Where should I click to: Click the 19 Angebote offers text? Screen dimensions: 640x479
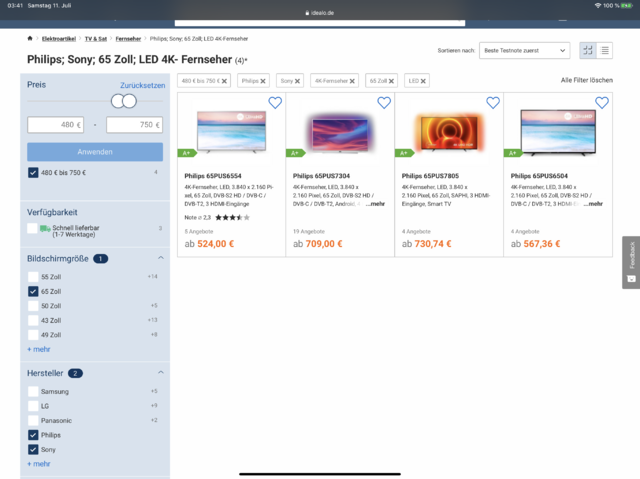[x=309, y=231]
